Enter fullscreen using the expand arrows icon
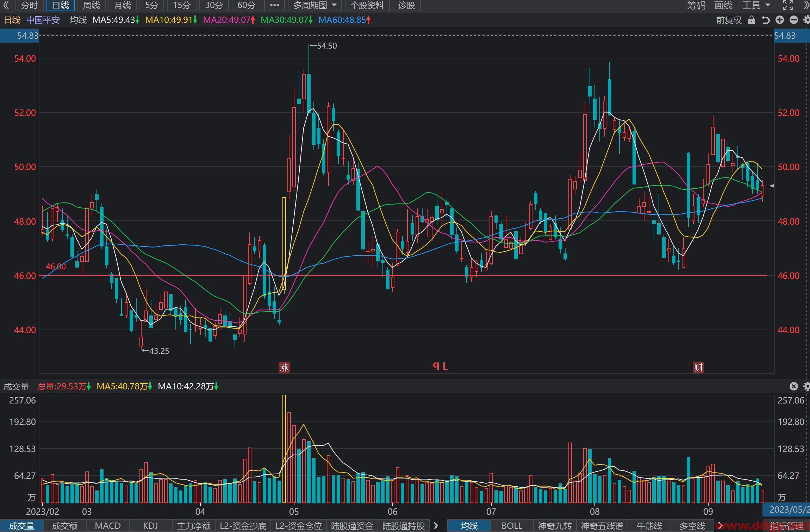Screen dimensions: 810x532 tap(788, 5)
